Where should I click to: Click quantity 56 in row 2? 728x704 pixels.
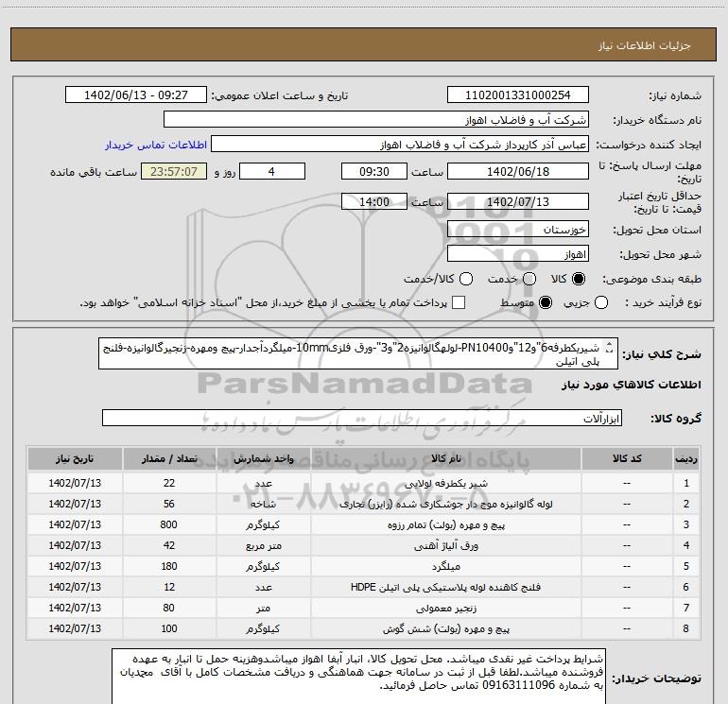pos(169,504)
